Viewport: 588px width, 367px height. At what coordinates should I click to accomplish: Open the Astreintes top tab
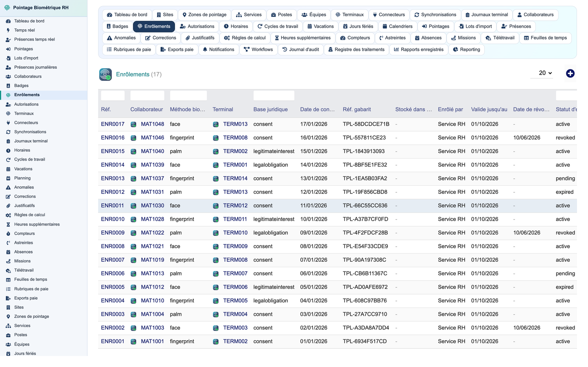click(392, 38)
